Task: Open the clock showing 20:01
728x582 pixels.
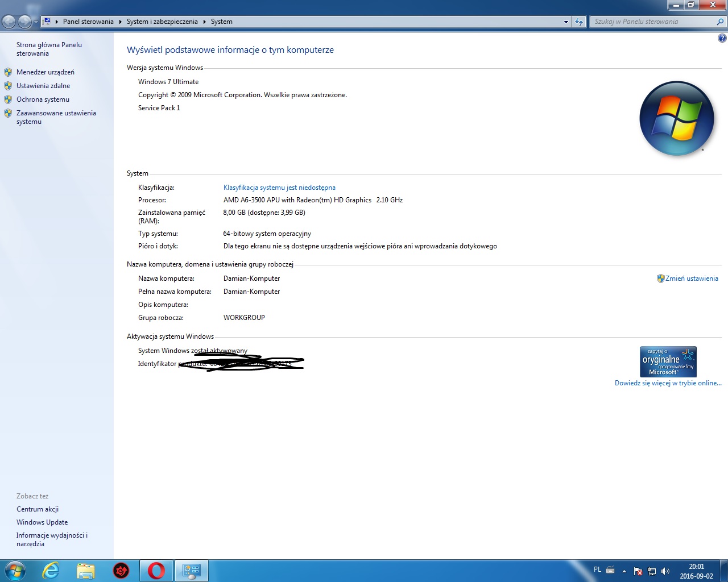Action: (696, 571)
